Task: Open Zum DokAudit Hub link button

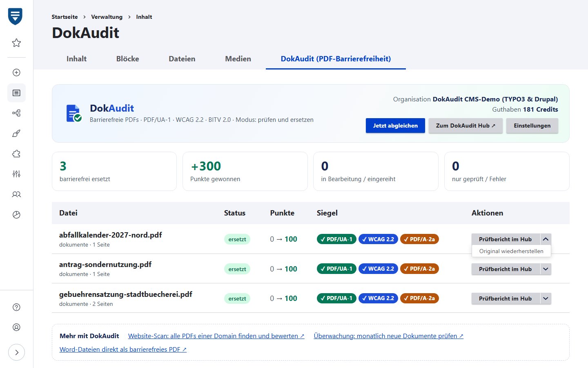Action: pyautogui.click(x=465, y=126)
